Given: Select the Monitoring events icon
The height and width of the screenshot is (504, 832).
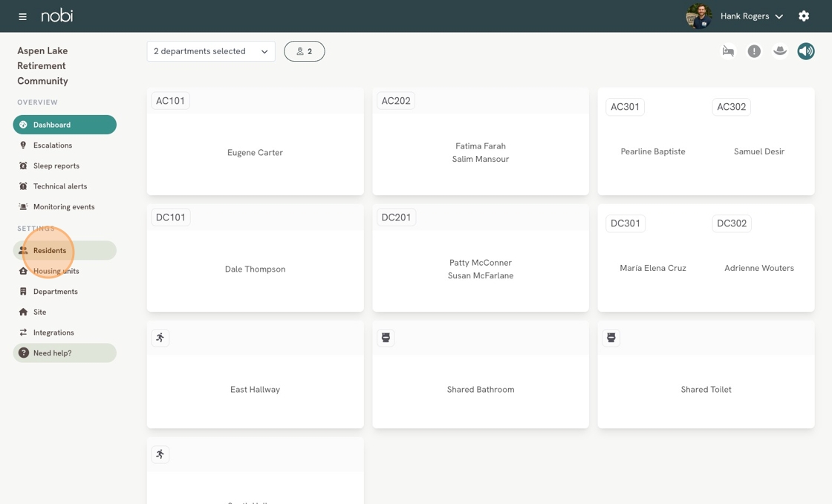Looking at the screenshot, I should 23,207.
